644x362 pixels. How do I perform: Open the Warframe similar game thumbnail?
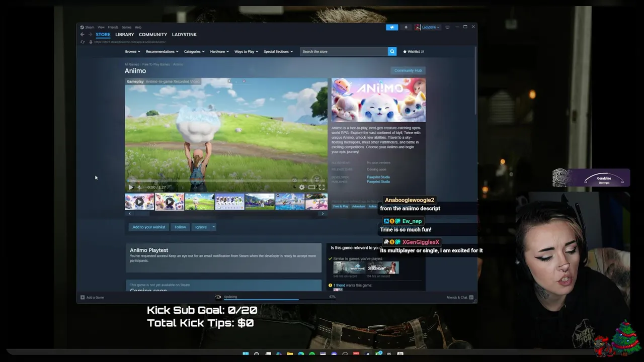click(350, 268)
